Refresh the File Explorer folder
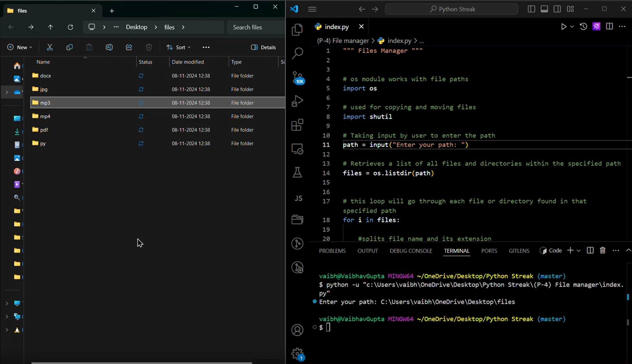Screen dimensions: 632x364 (x=70, y=27)
